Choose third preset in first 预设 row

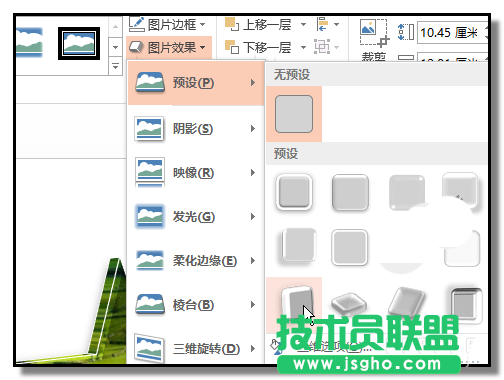click(407, 193)
